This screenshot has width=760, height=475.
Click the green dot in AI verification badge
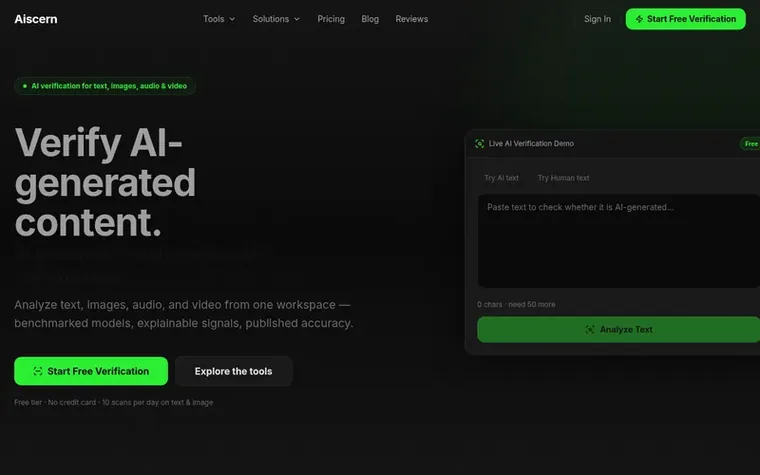click(x=25, y=86)
